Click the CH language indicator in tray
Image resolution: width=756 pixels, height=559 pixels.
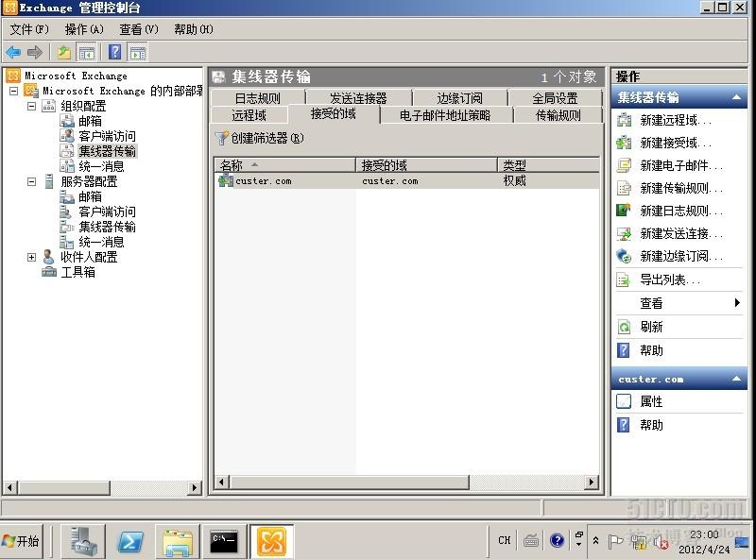505,541
